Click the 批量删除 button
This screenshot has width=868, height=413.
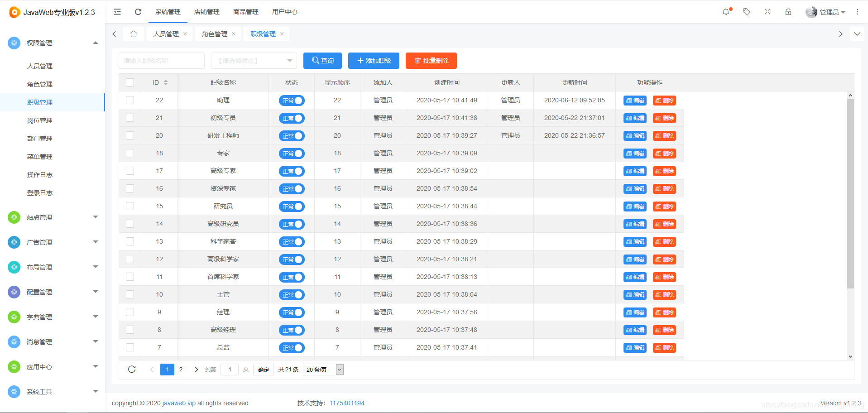431,61
